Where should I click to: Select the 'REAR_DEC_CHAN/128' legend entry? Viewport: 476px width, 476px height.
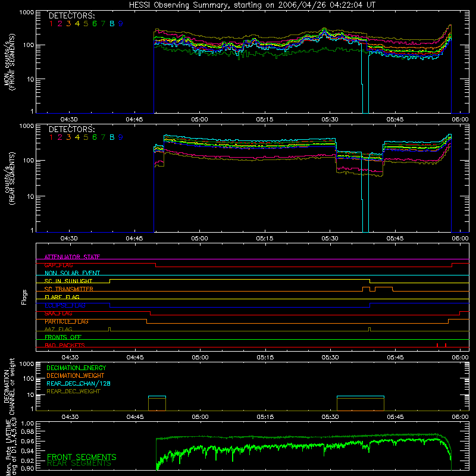(x=79, y=383)
